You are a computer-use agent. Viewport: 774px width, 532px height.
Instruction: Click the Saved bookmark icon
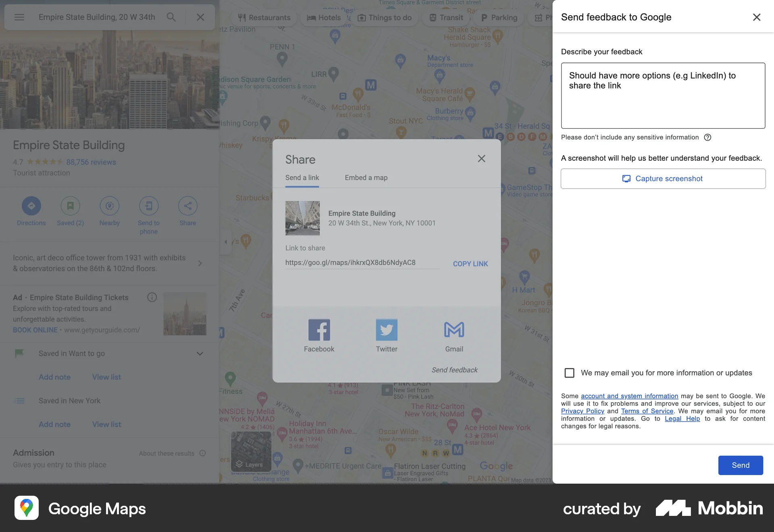pyautogui.click(x=70, y=206)
